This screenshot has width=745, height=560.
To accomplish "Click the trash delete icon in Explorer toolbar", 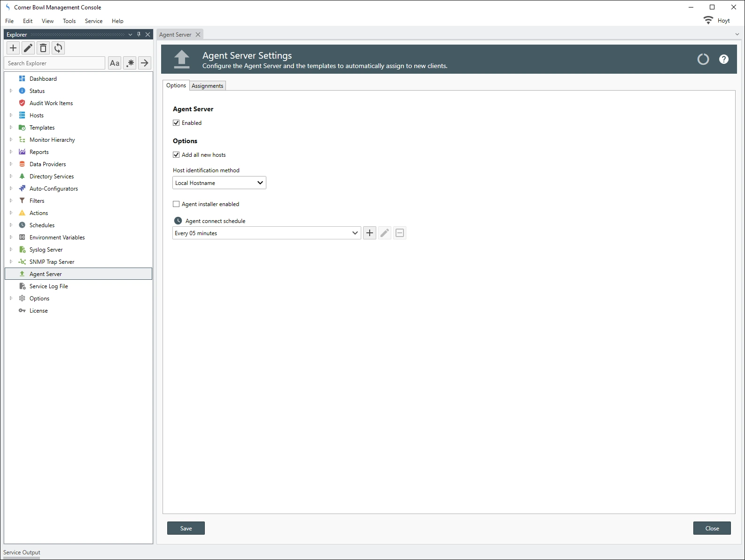I will pos(43,48).
